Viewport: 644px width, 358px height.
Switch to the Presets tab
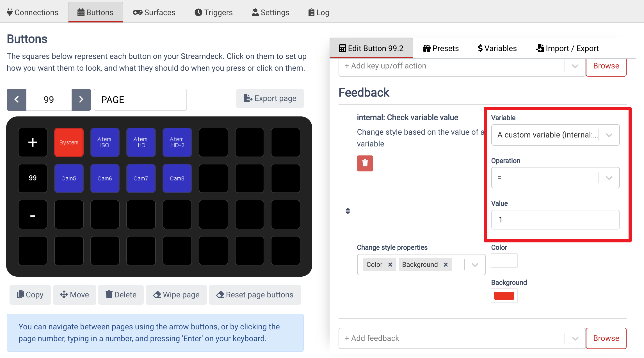coord(440,48)
